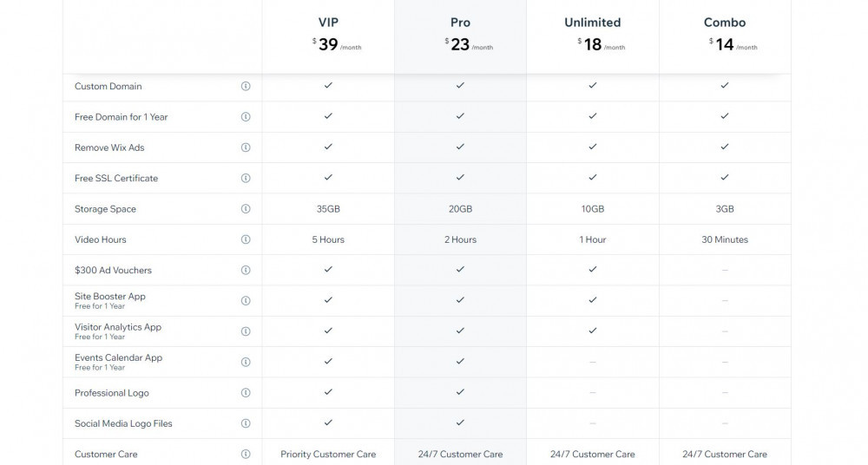Click info icon beside Storage Space
Image resolution: width=868 pixels, height=465 pixels.
(x=246, y=209)
